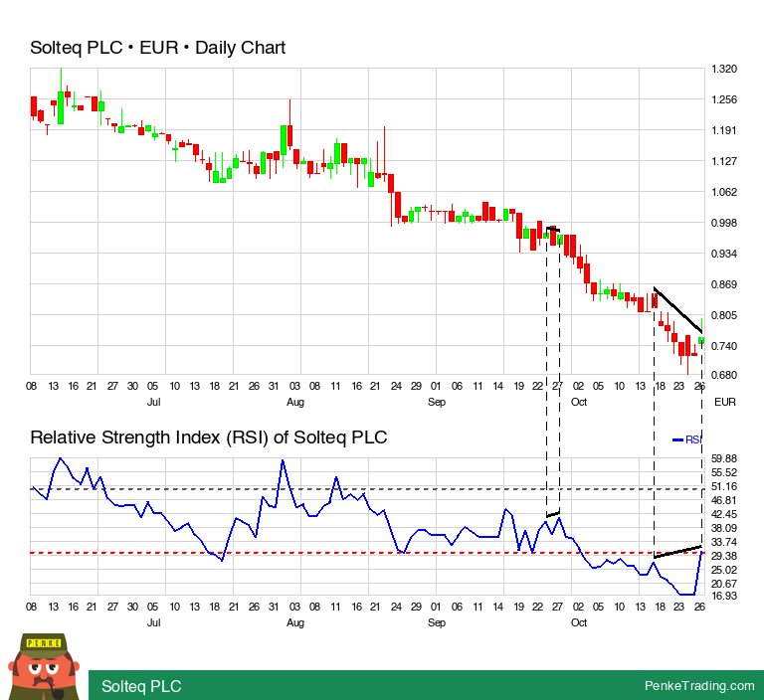The width and height of the screenshot is (764, 700).
Task: Click the 'Relative Strength Index (RSI) of Solteq PLC' heading
Action: (x=209, y=437)
